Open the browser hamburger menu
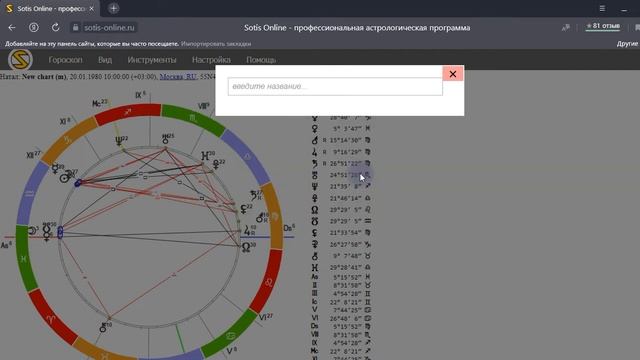 [602, 8]
